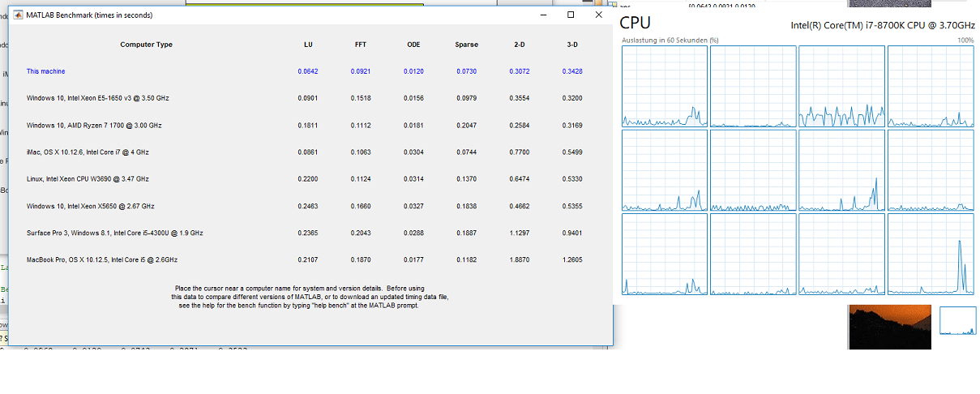
Task: Click the Sparse column header
Action: click(466, 45)
